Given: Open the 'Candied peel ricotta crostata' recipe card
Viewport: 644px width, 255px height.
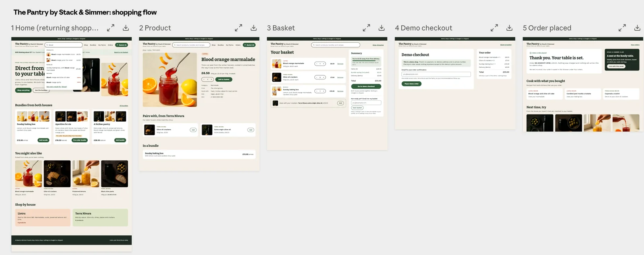Looking at the screenshot, I should [x=583, y=94].
